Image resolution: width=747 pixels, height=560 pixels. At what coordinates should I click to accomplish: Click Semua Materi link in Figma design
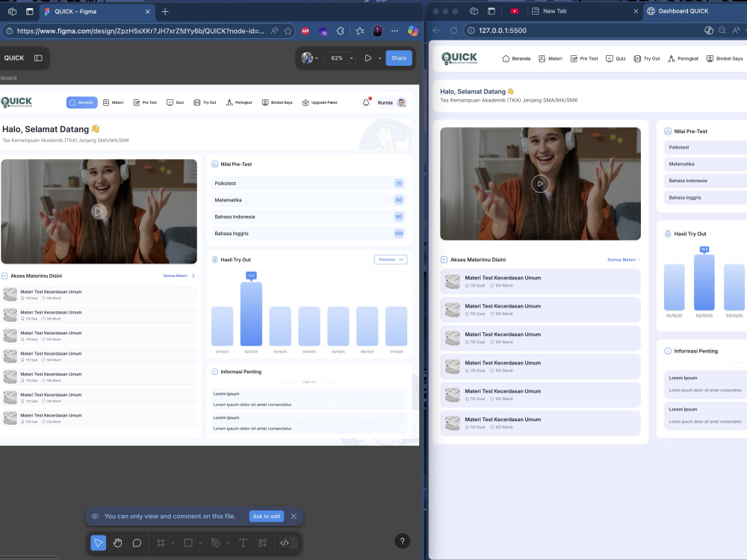coord(179,276)
